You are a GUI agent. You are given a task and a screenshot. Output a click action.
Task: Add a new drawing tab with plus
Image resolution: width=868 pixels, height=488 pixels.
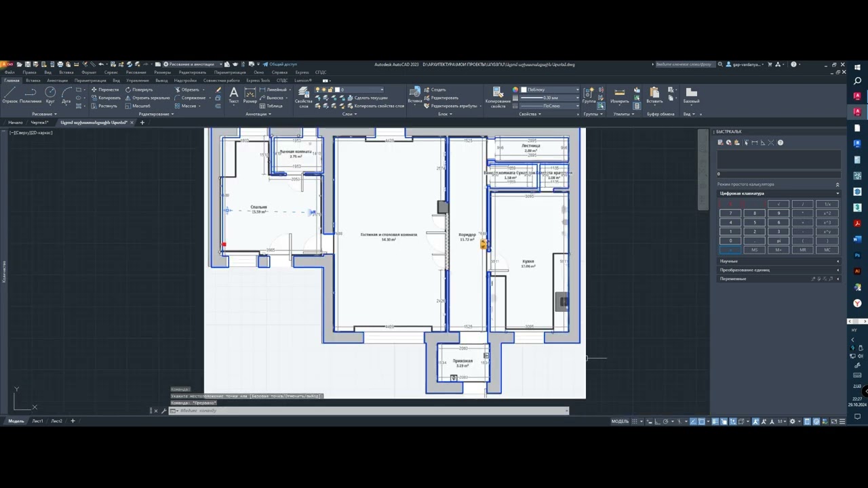142,123
